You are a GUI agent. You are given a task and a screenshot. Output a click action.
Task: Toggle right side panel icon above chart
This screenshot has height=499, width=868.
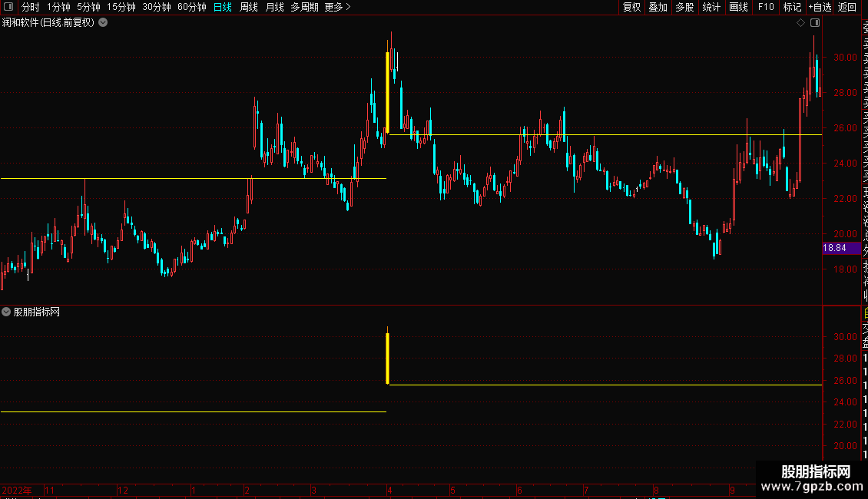pyautogui.click(x=815, y=23)
